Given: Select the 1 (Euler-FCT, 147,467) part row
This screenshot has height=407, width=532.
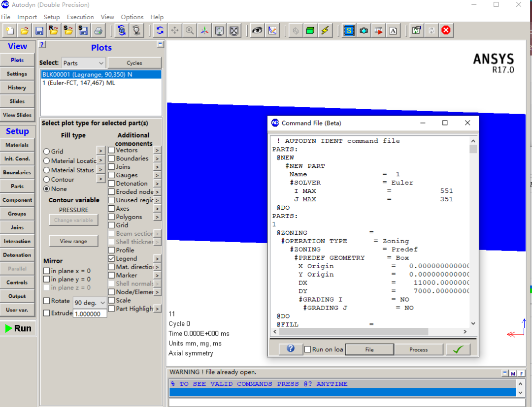Looking at the screenshot, I should (101, 83).
